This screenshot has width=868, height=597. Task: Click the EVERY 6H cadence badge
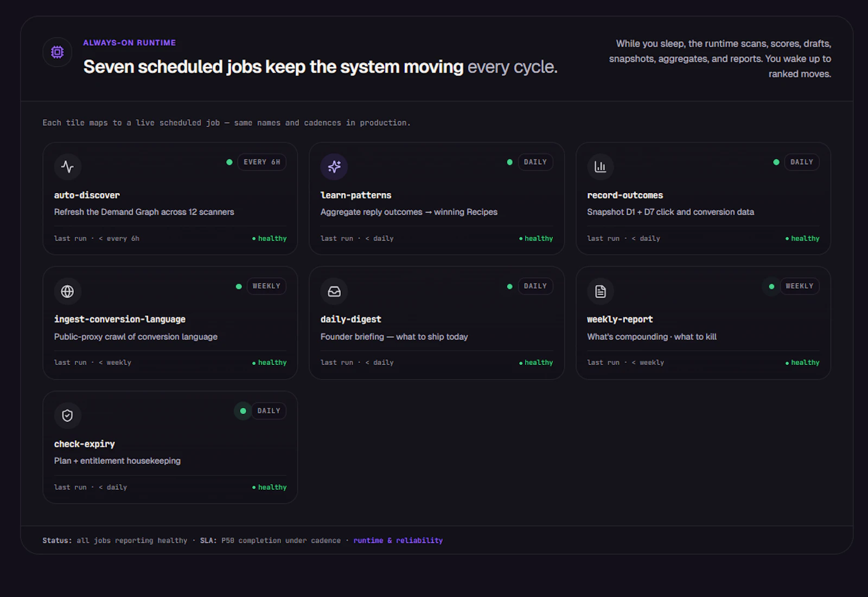point(262,162)
